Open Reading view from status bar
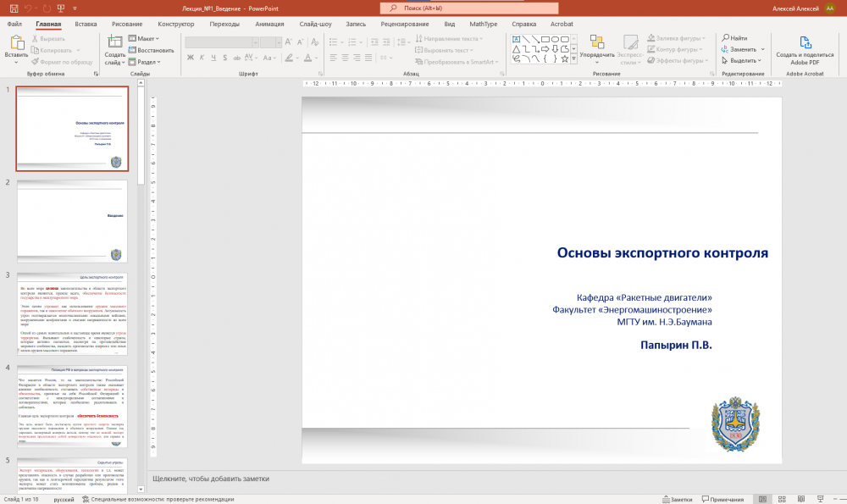Screen dimensions: 847x504 coord(803,499)
